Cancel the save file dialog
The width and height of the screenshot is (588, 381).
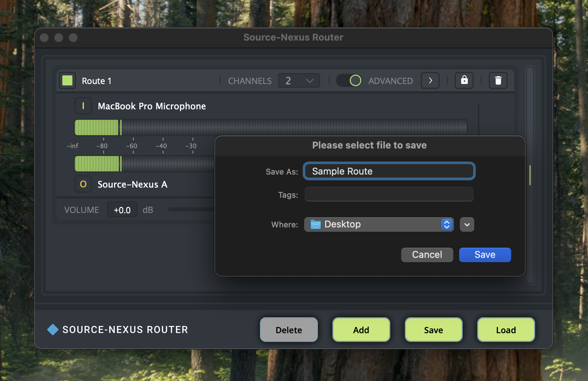click(427, 255)
